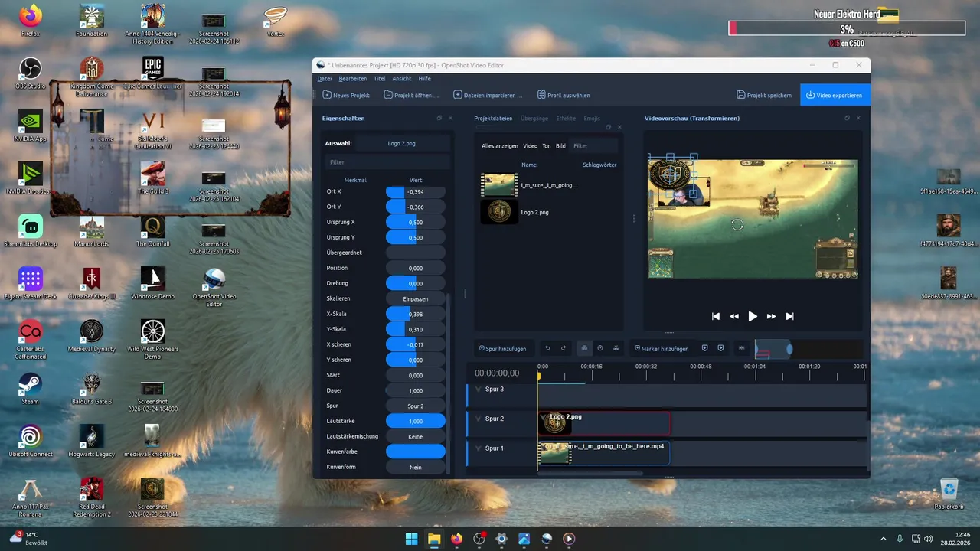980x551 pixels.
Task: Open the Bearbeiten menu
Action: click(353, 79)
